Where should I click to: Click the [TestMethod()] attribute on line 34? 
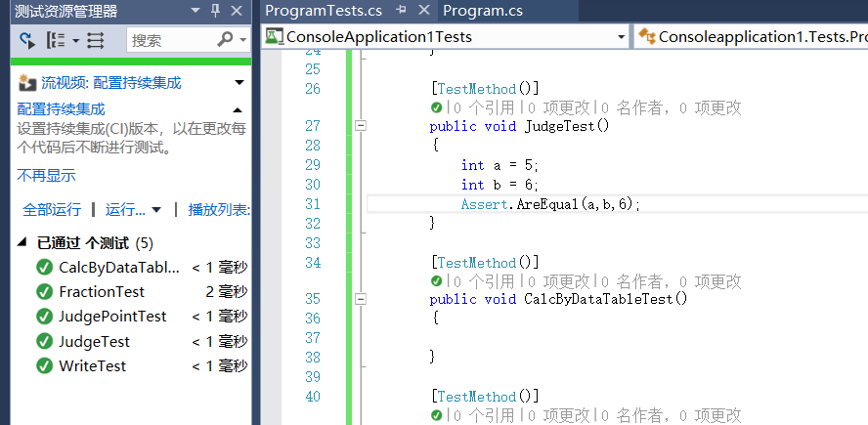click(x=485, y=262)
